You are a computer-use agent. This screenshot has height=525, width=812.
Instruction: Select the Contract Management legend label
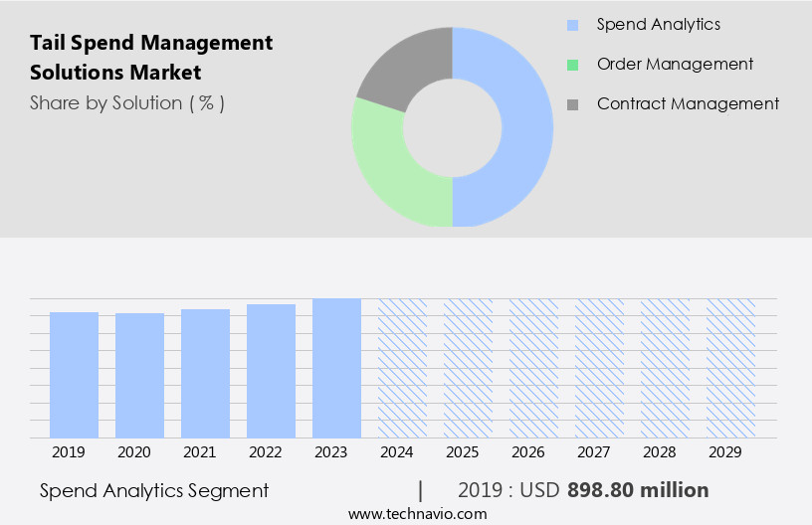[688, 104]
